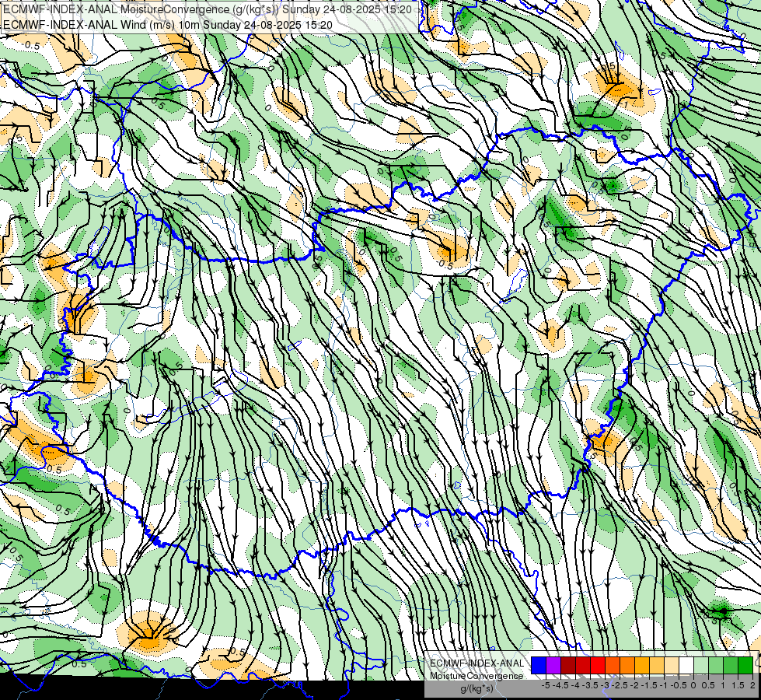Image resolution: width=761 pixels, height=700 pixels.
Task: Click ECMWF-INDEX-ANAL text in the legend
Action: click(x=477, y=663)
